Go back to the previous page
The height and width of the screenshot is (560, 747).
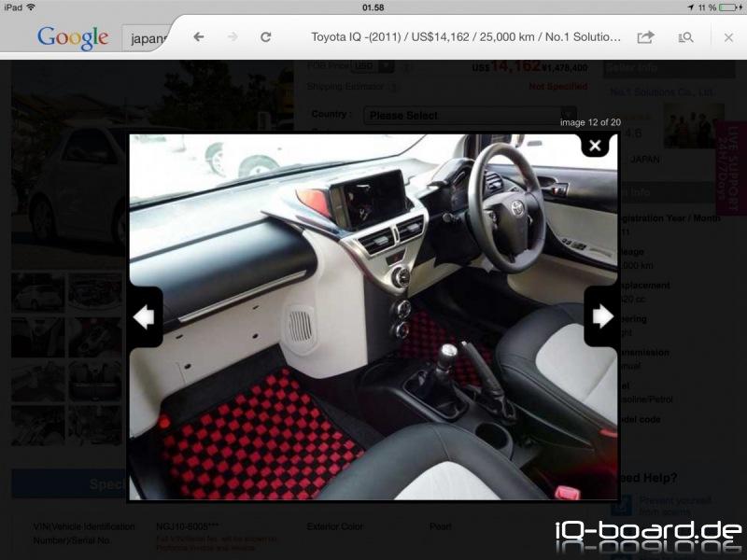tap(198, 37)
